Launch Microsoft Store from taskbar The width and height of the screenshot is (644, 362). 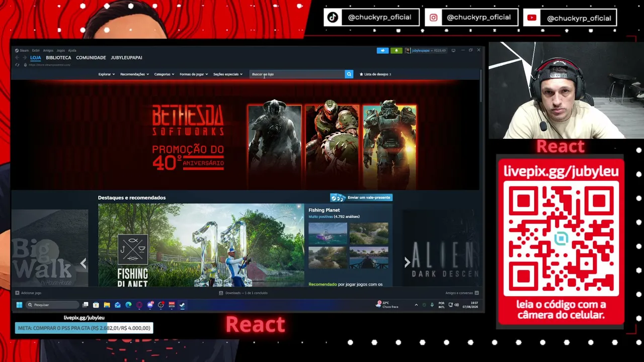coord(96,305)
